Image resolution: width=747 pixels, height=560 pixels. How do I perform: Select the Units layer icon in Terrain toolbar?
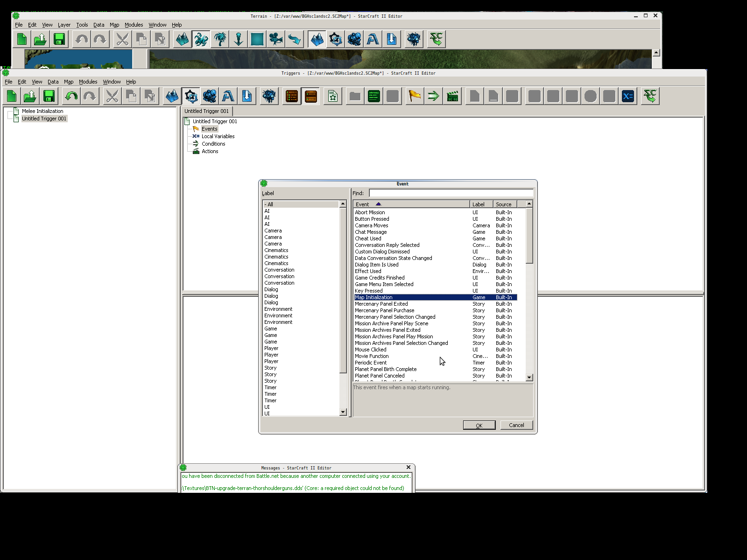click(201, 39)
